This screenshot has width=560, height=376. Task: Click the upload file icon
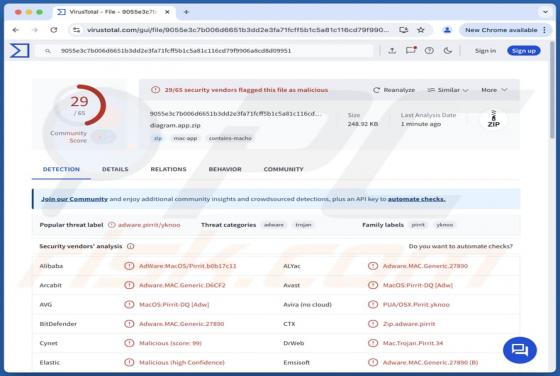[392, 51]
